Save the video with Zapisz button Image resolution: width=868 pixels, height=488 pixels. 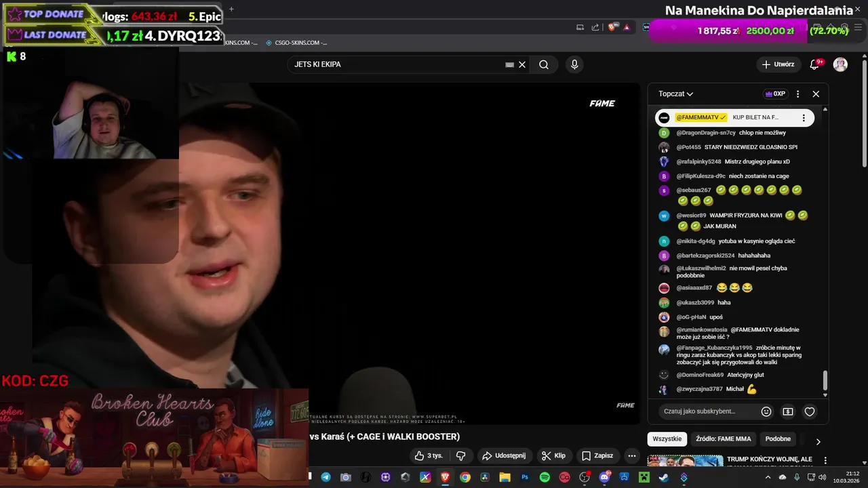[597, 455]
